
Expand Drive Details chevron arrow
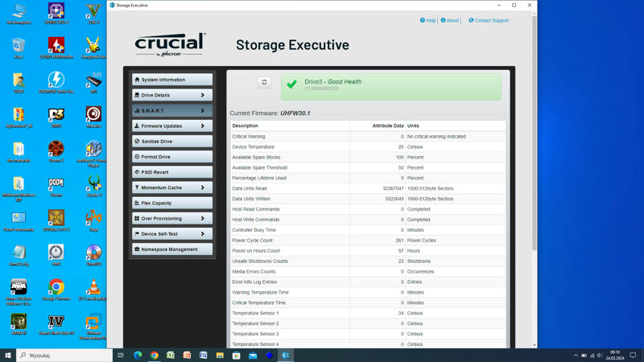pos(203,95)
